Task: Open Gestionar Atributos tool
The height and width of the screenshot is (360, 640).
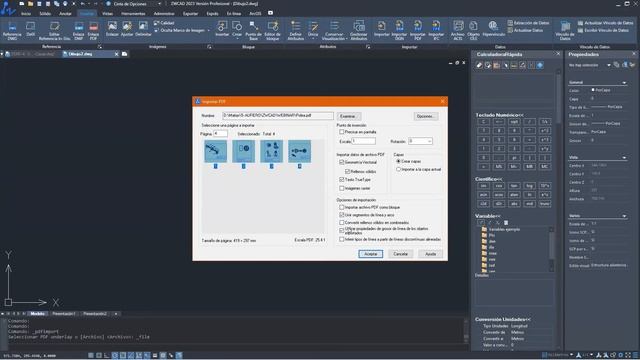Action: [359, 31]
